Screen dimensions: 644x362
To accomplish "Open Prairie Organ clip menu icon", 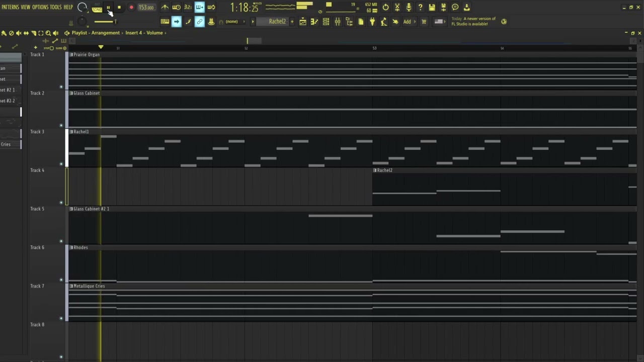I will point(71,54).
